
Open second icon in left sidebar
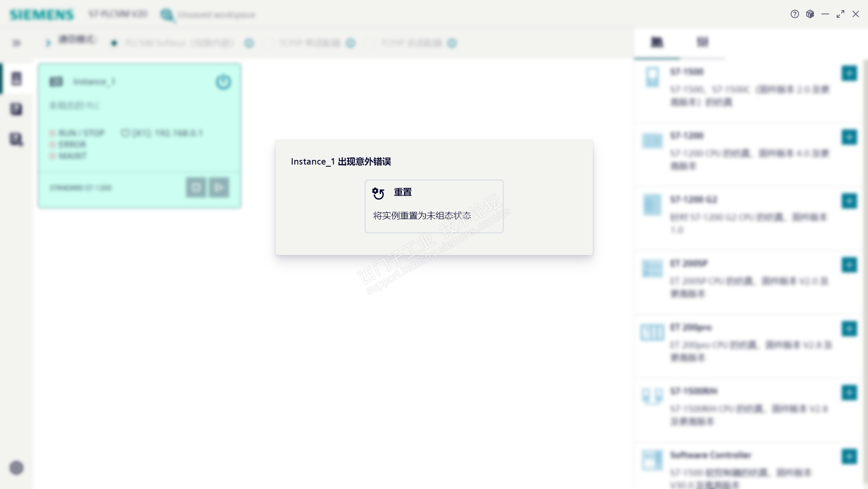16,109
